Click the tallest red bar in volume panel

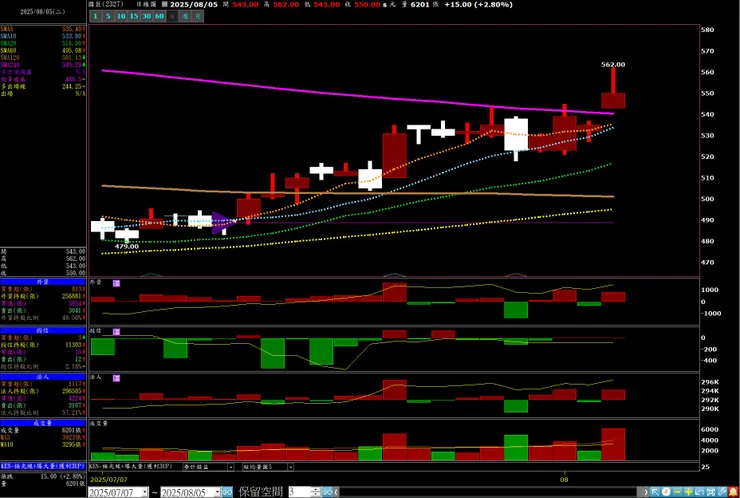(x=613, y=444)
